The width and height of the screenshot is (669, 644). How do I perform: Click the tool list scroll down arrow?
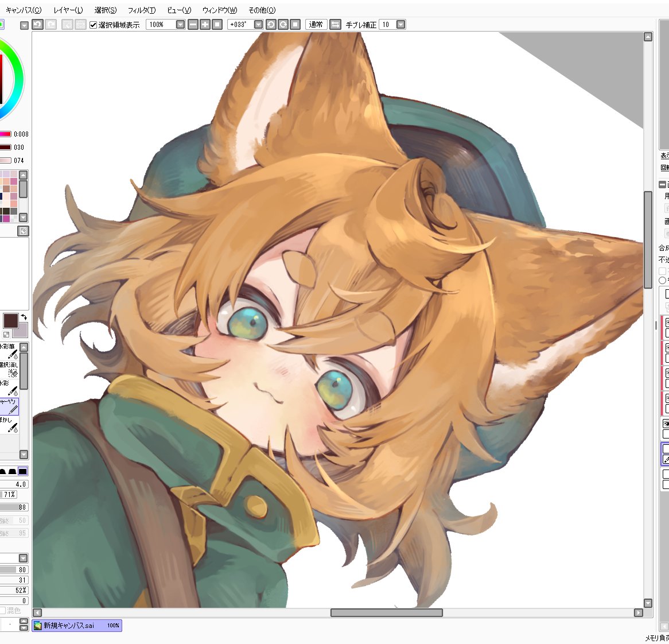[24, 455]
